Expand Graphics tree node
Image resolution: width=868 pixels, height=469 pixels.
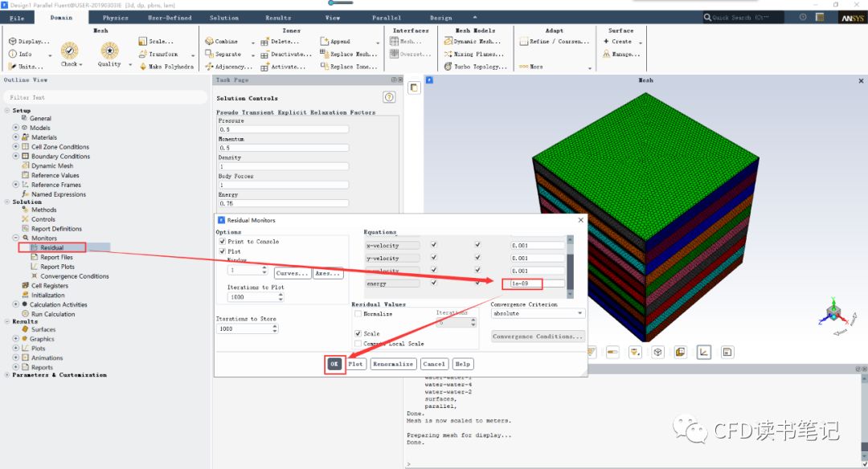[16, 338]
